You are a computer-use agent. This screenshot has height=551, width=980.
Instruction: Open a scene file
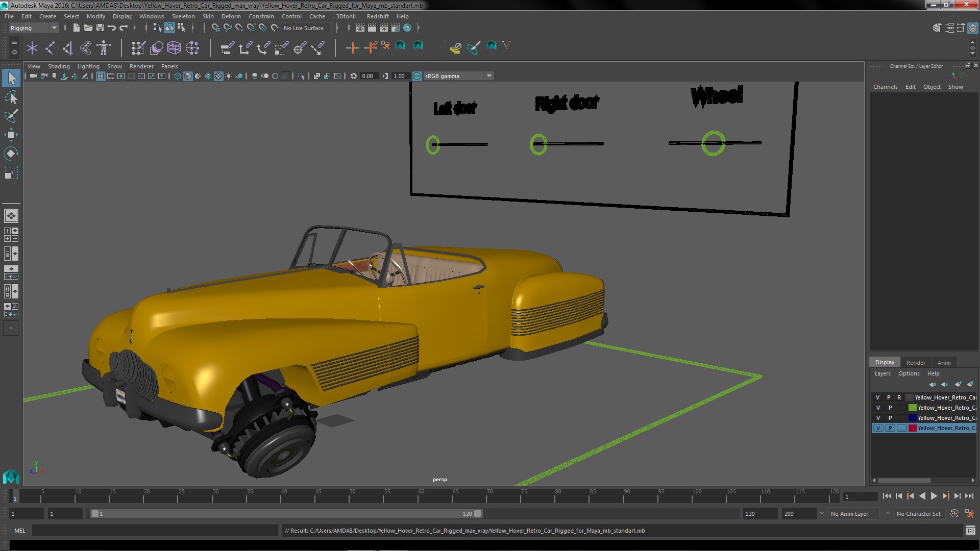tap(88, 28)
